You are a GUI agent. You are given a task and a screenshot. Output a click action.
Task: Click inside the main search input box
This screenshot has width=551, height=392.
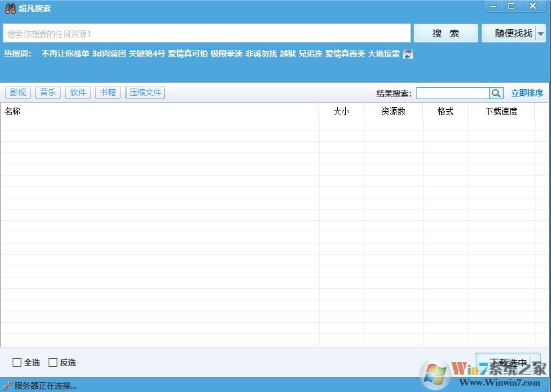200,33
